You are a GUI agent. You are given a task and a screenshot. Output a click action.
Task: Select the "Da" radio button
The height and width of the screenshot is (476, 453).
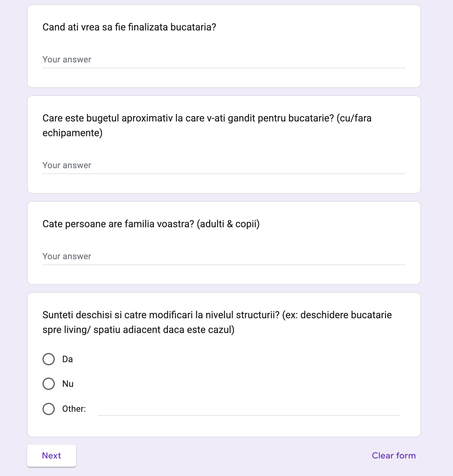(x=49, y=359)
